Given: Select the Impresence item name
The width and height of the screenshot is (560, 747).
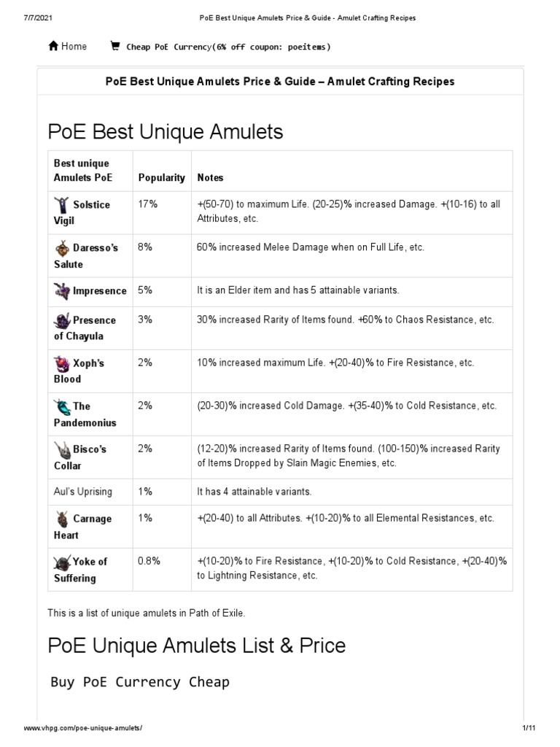Looking at the screenshot, I should point(100,291).
